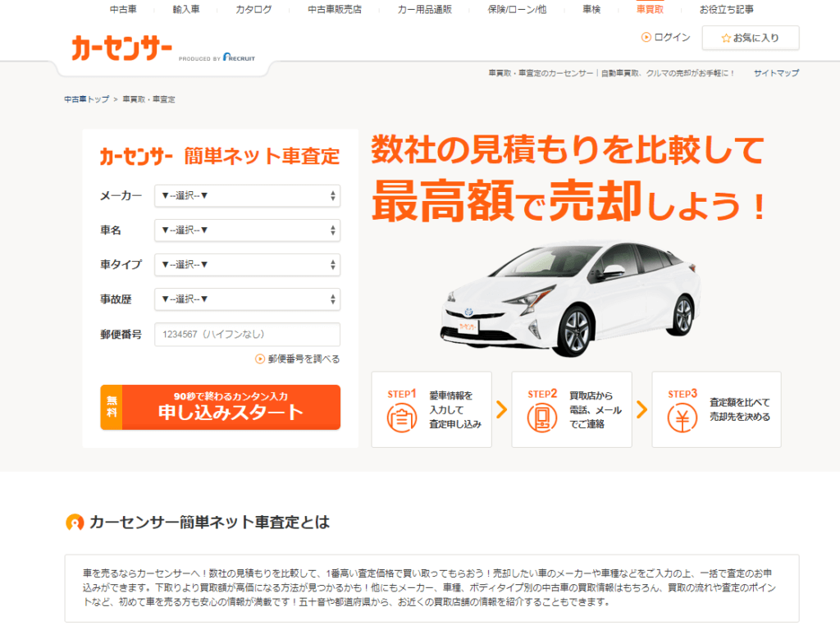Click the メーカー field label
The height and width of the screenshot is (630, 840).
click(x=121, y=196)
